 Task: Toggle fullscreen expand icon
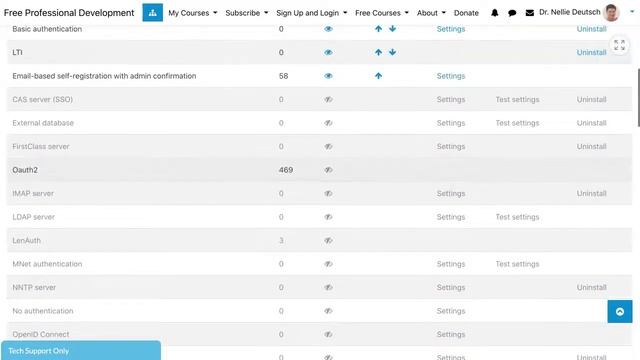coord(619,45)
